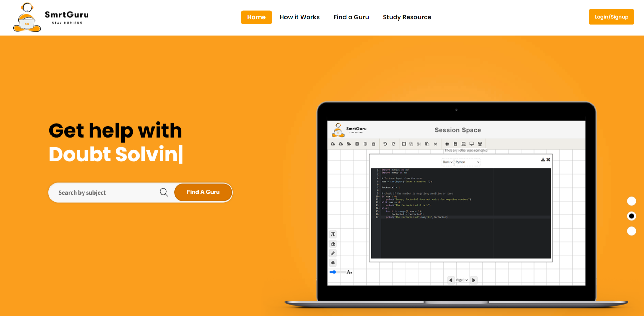Click open-folder icon in Session Space toolbar
Image resolution: width=644 pixels, height=316 pixels.
(349, 144)
